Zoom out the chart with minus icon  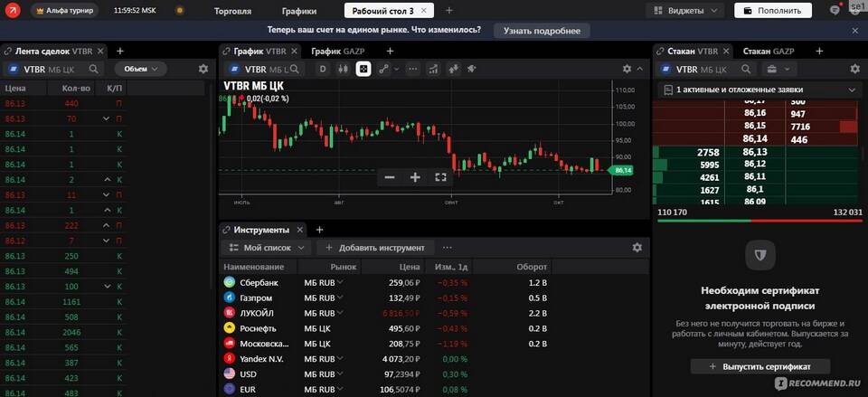[x=390, y=177]
